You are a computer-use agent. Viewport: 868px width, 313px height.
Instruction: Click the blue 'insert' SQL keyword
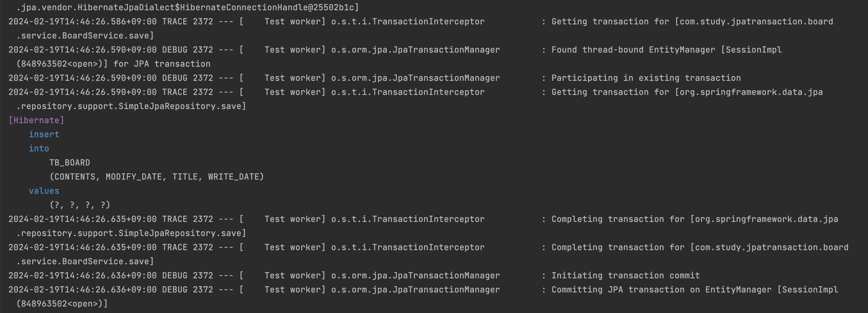[44, 134]
